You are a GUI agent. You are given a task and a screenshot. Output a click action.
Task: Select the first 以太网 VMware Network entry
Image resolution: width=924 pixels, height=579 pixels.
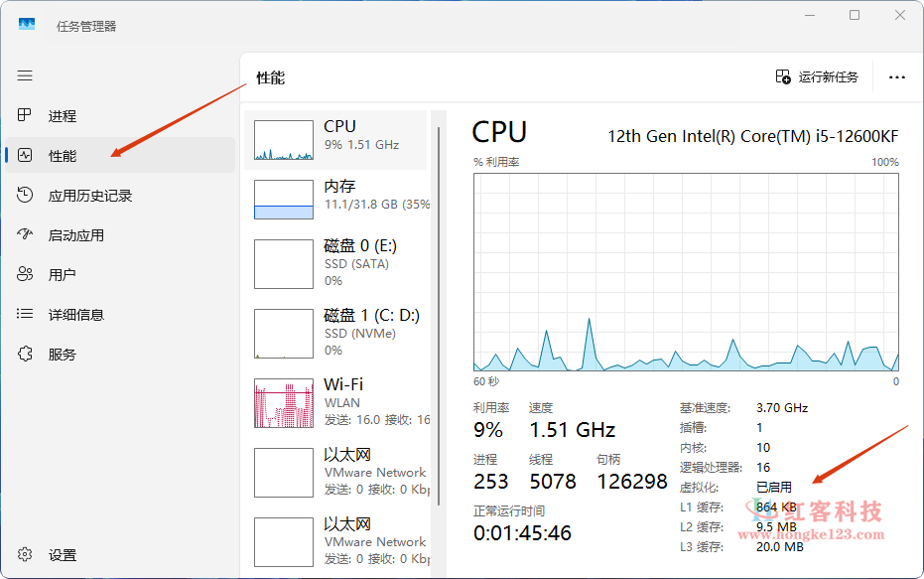click(x=337, y=472)
